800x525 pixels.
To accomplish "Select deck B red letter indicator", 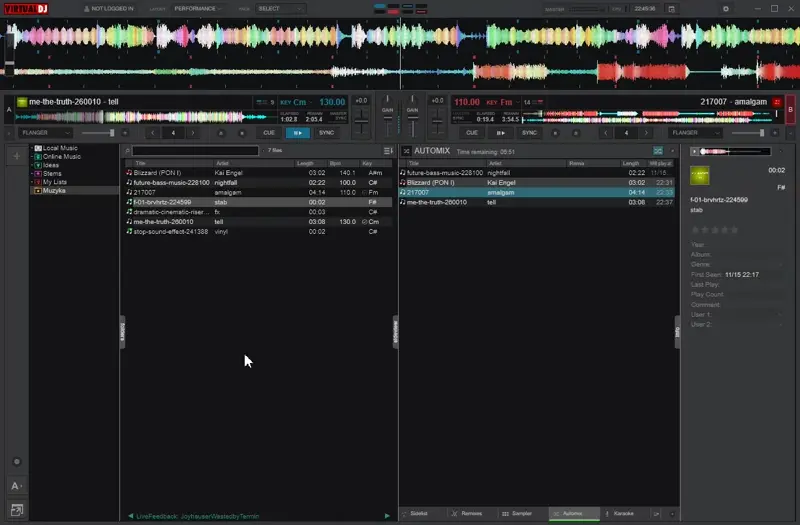I will point(790,110).
